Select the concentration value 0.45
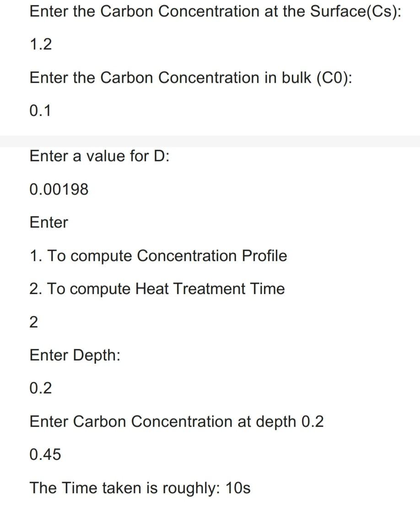This screenshot has height=517, width=420. tap(45, 455)
